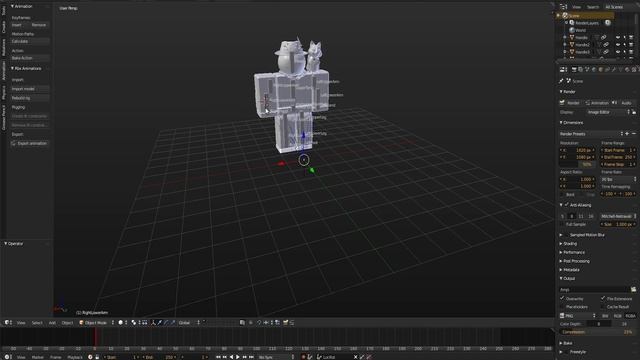Click render Animation button in properties
The image size is (640, 360).
click(597, 103)
